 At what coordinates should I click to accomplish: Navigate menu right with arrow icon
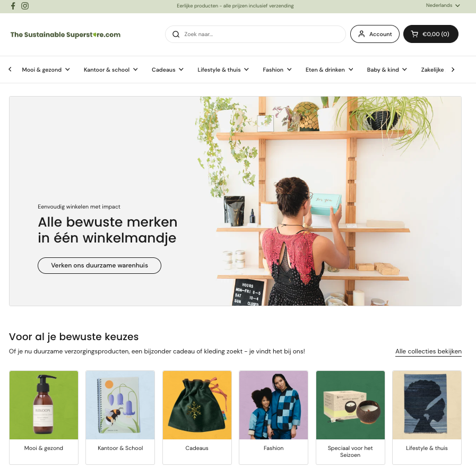[453, 70]
